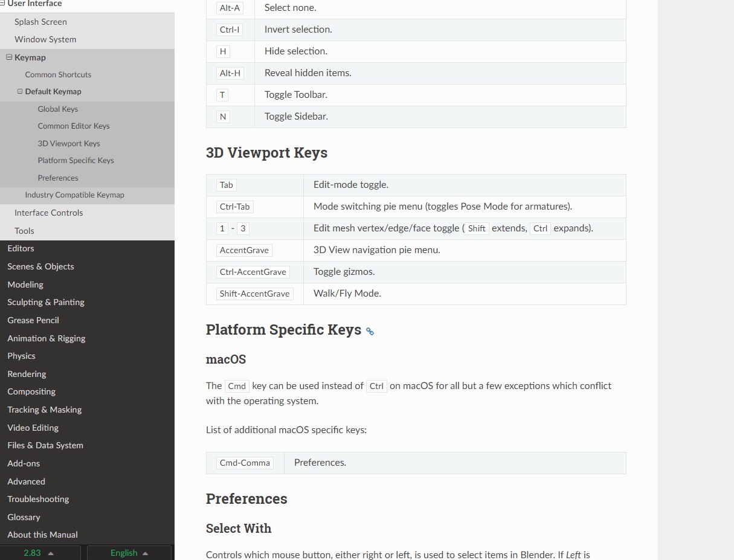Click '3D View navigation pie menu.' text

377,250
